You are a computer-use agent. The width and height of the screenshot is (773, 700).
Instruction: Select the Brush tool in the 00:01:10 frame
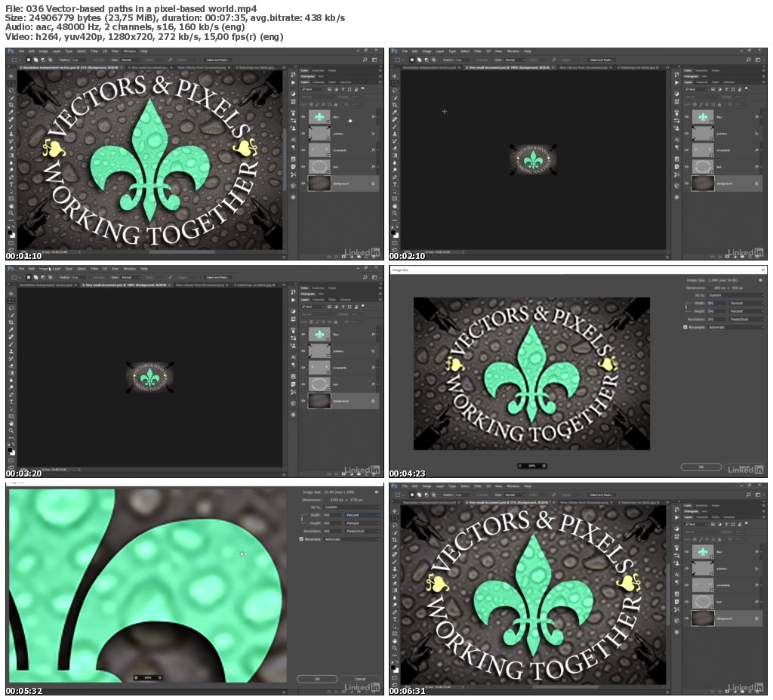(11, 127)
